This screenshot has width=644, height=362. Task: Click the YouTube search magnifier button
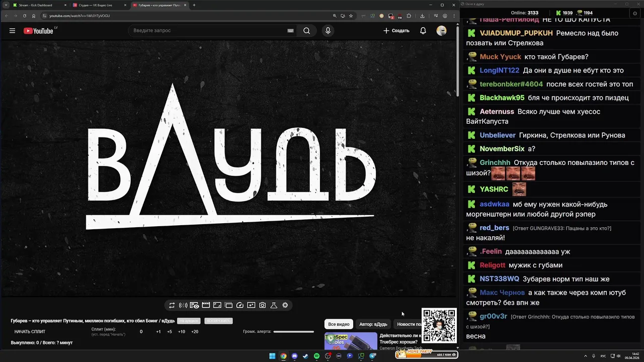[306, 31]
